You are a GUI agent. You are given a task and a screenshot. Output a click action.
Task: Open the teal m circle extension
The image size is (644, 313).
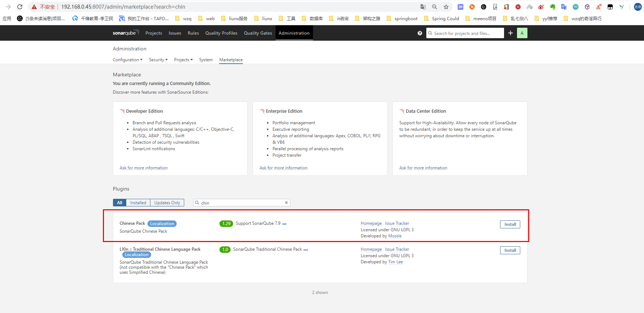click(x=576, y=7)
